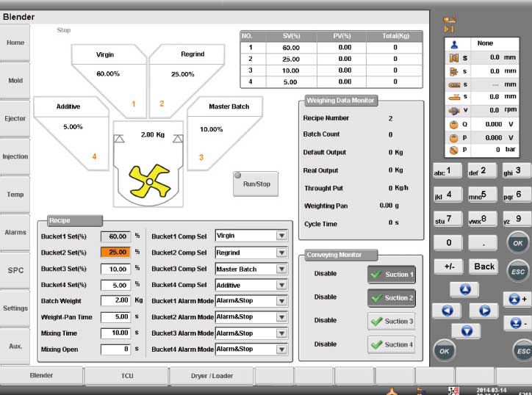This screenshot has width=532, height=395.
Task: Open the Injection page from the sidebar
Action: (15, 156)
